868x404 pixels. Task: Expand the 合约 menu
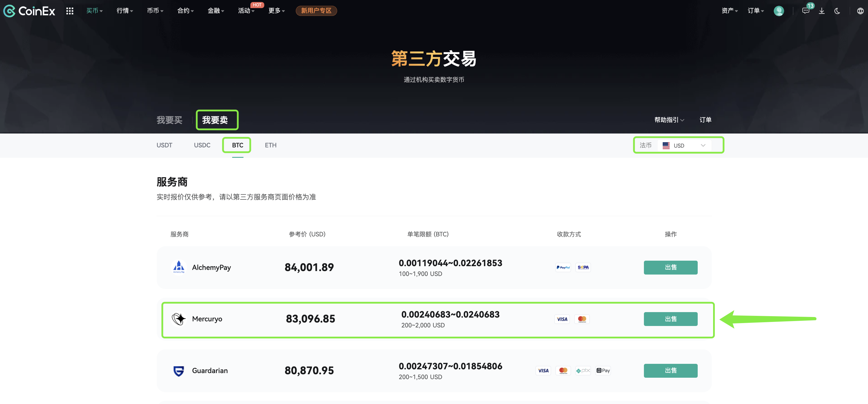pos(185,11)
